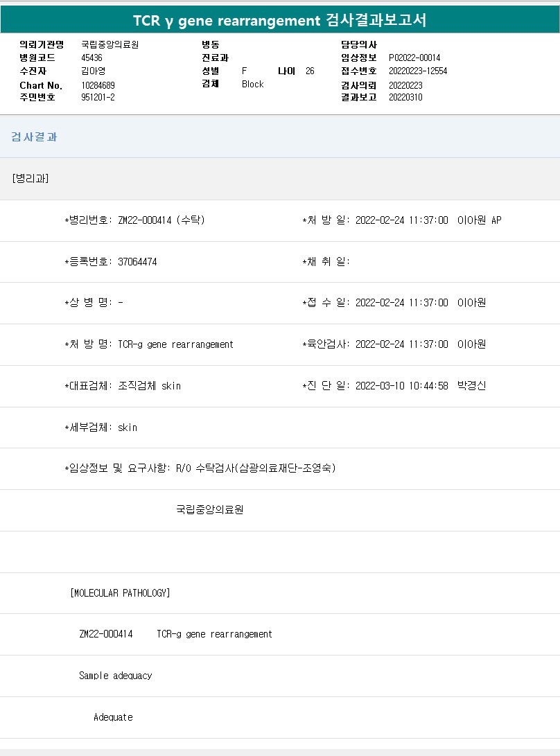Viewport: 560px width, 756px height.
Task: Click the gender value F
Action: pyautogui.click(x=244, y=71)
